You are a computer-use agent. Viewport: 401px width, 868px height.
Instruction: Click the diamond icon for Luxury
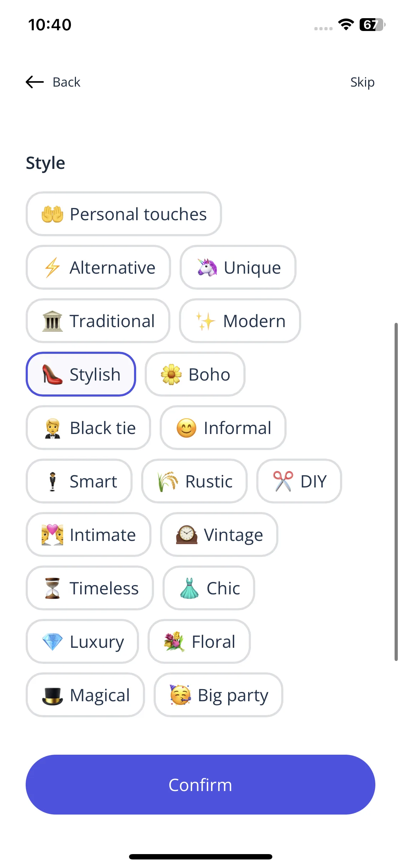[52, 642]
